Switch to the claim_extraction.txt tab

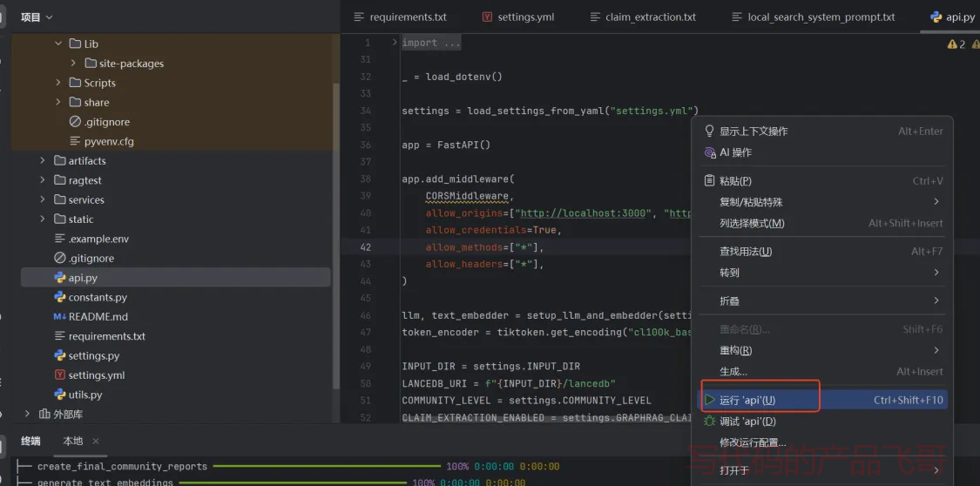[x=643, y=17]
